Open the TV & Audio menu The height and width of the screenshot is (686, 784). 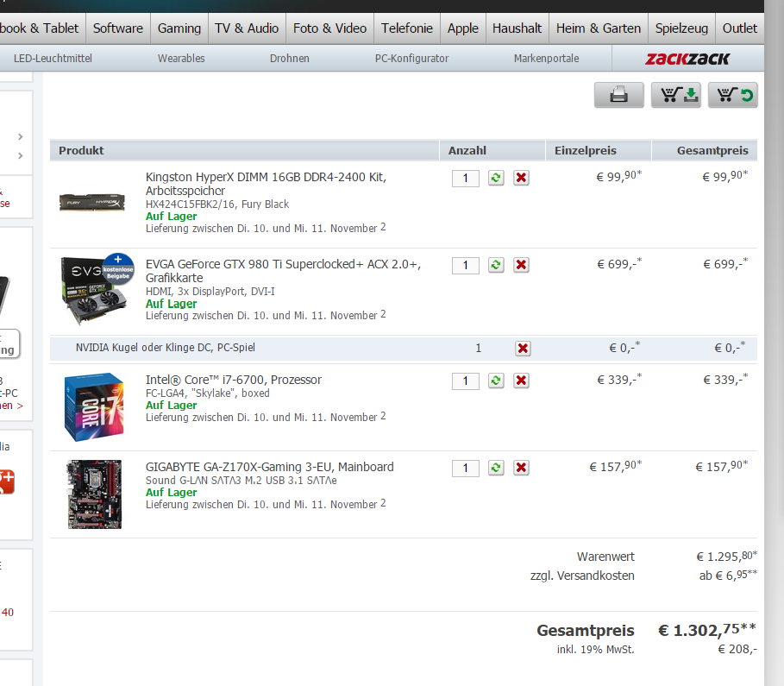click(247, 28)
